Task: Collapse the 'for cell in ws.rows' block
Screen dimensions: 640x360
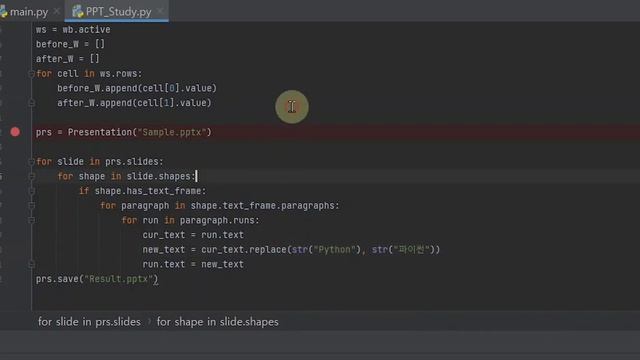Action: tap(31, 73)
